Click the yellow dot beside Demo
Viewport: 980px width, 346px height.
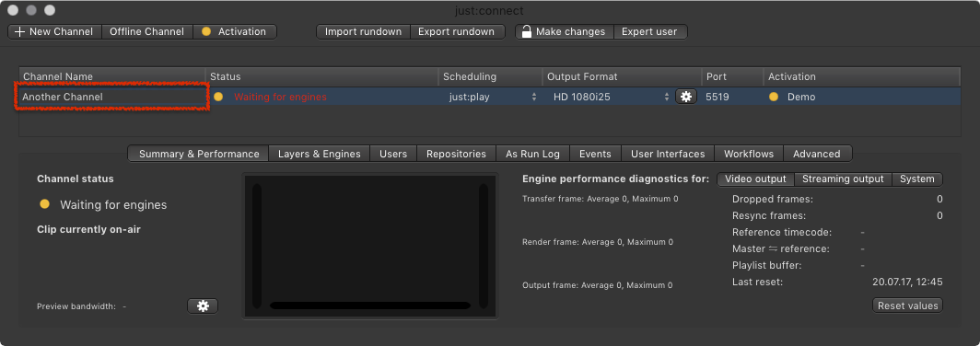[774, 97]
